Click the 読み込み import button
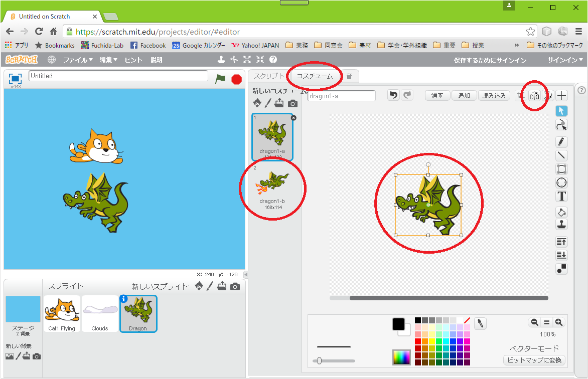588x379 pixels. pyautogui.click(x=494, y=95)
